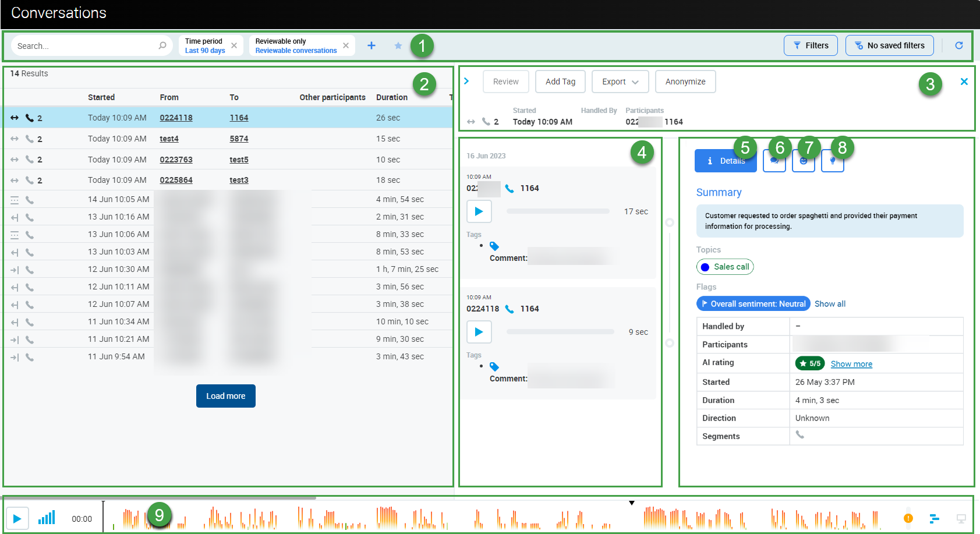Viewport: 980px width, 534px height.
Task: Click the volume bars icon in player
Action: (x=47, y=518)
